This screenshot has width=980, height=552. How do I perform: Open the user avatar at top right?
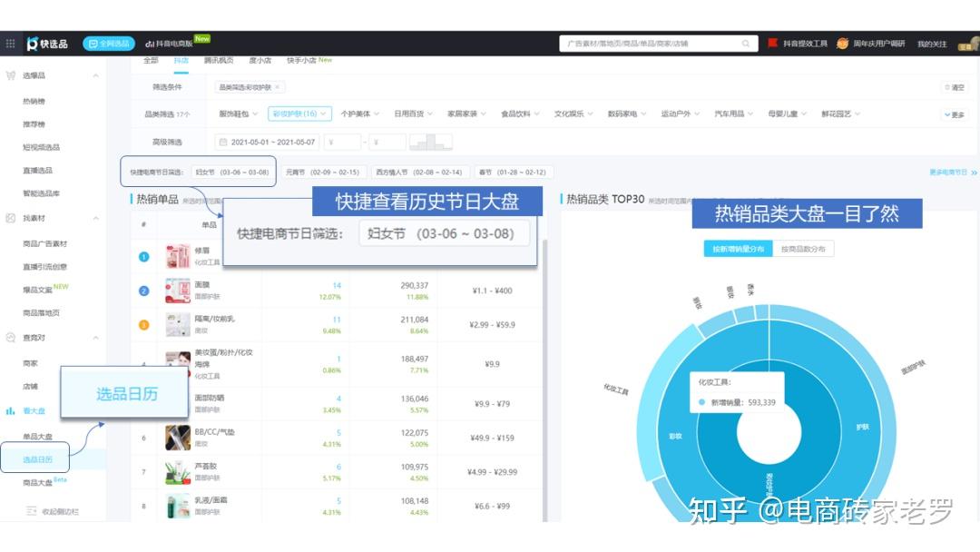(x=969, y=44)
